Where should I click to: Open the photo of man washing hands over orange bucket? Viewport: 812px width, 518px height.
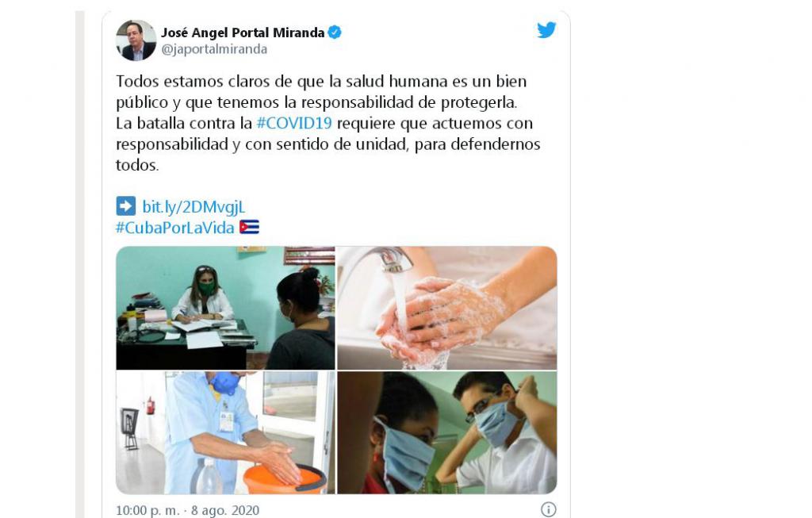(x=225, y=432)
